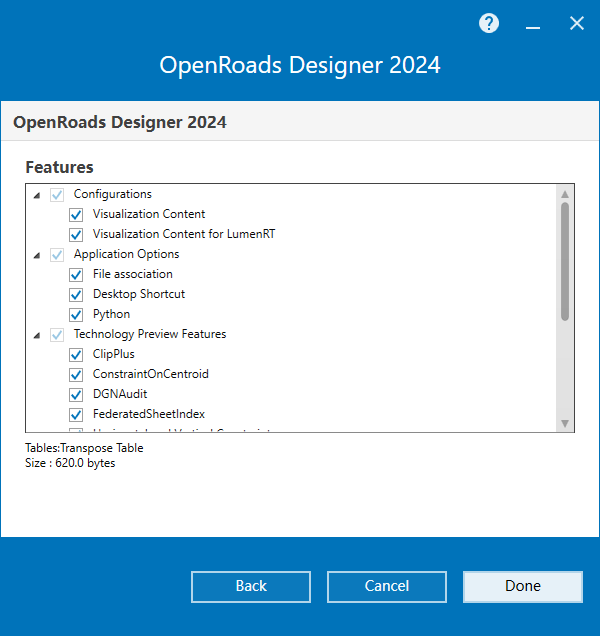This screenshot has height=636, width=600.
Task: Uncheck the ClipPlus checkbox
Action: point(76,355)
